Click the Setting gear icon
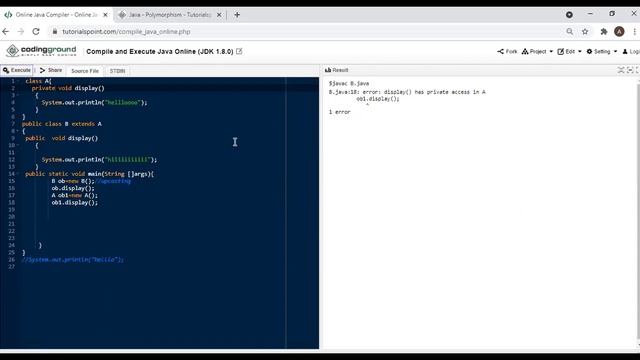This screenshot has width=640, height=360. point(589,51)
